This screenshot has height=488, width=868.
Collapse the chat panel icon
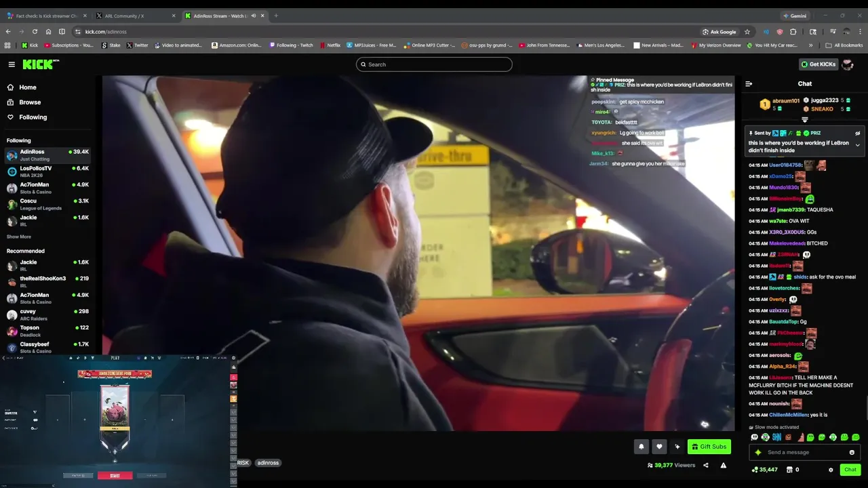749,84
